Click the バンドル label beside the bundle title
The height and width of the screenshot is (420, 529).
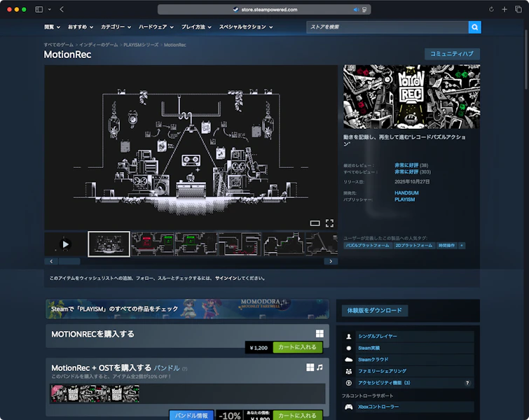(x=167, y=367)
